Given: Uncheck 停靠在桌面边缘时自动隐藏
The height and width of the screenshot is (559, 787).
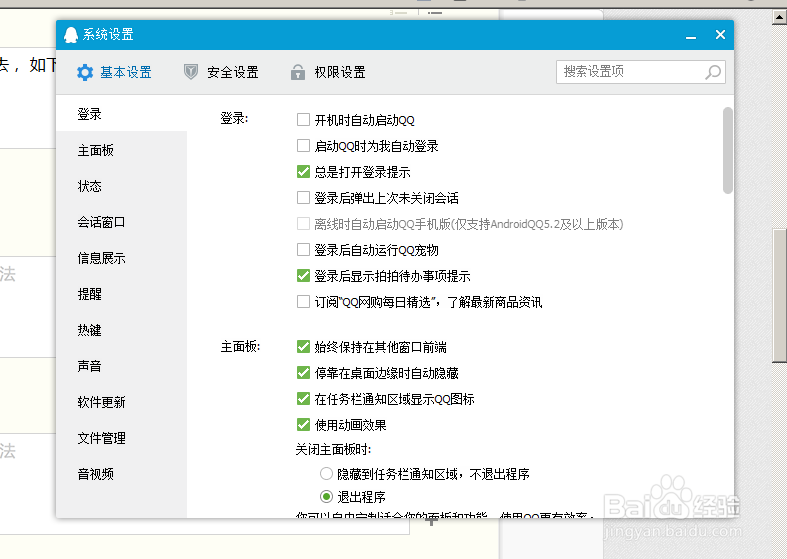Looking at the screenshot, I should (x=303, y=373).
